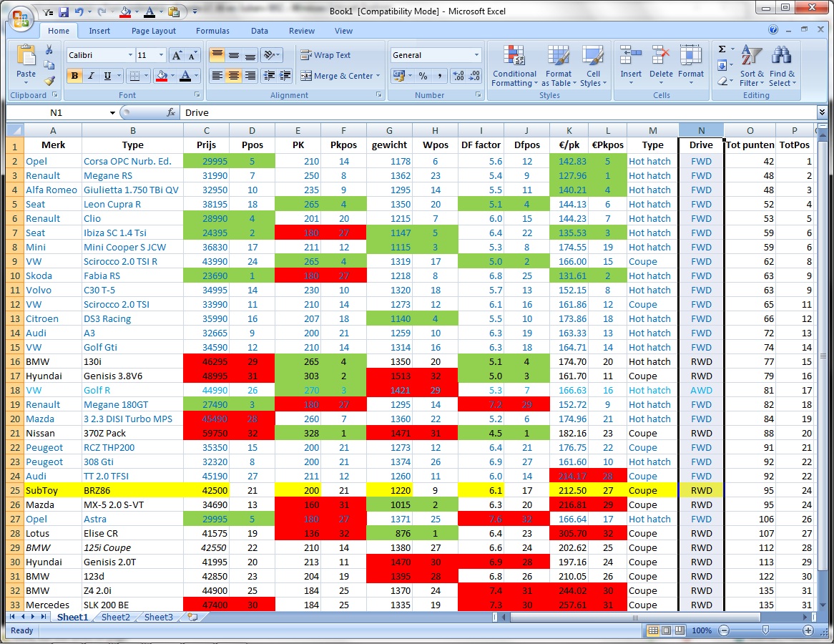This screenshot has width=834, height=644.
Task: Toggle Bold formatting
Action: click(x=74, y=76)
